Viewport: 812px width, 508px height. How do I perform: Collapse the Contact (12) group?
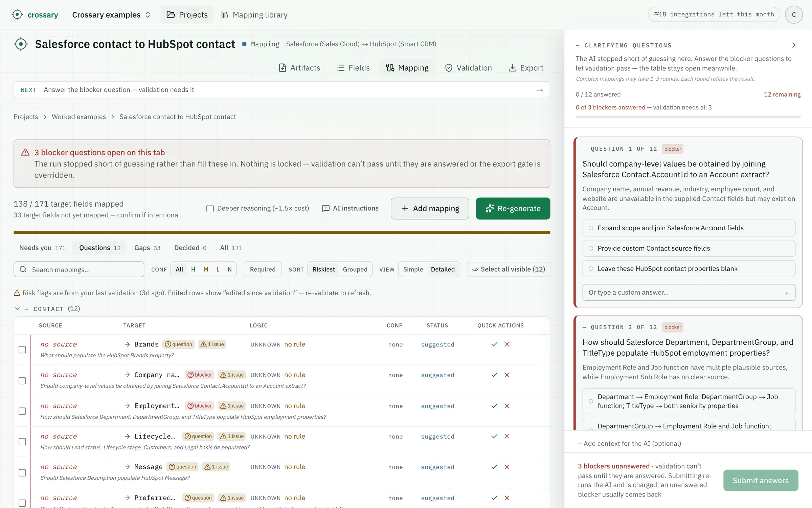[x=17, y=309]
